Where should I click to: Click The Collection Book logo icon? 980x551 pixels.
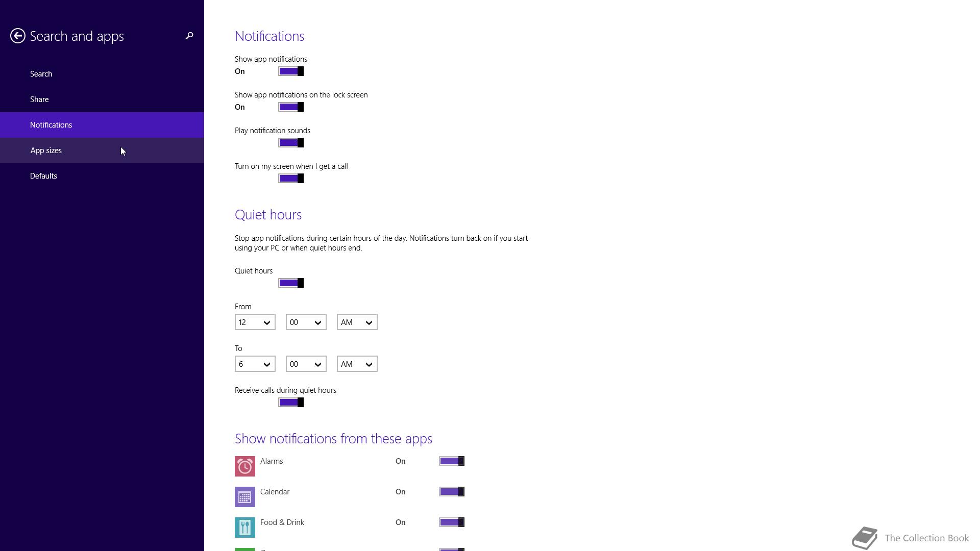click(865, 538)
